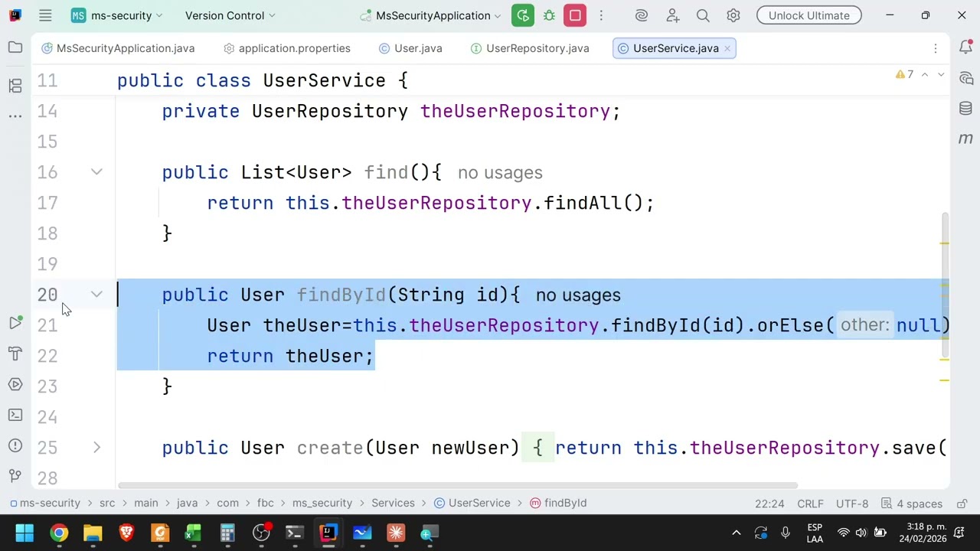Click the Unlock Ultimate button
Viewport: 980px width, 551px height.
[808, 15]
